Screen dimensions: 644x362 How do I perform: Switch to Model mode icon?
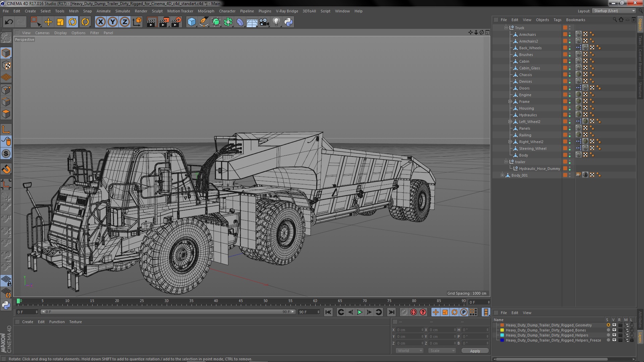[x=6, y=53]
